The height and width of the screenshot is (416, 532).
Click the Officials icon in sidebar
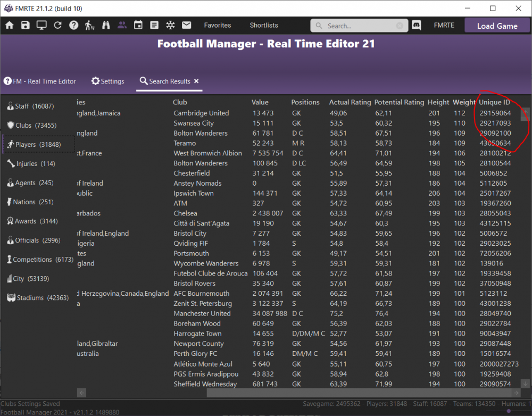11,240
